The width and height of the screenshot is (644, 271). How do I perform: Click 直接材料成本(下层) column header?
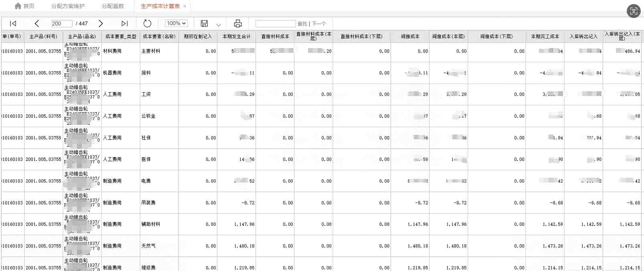(x=361, y=36)
